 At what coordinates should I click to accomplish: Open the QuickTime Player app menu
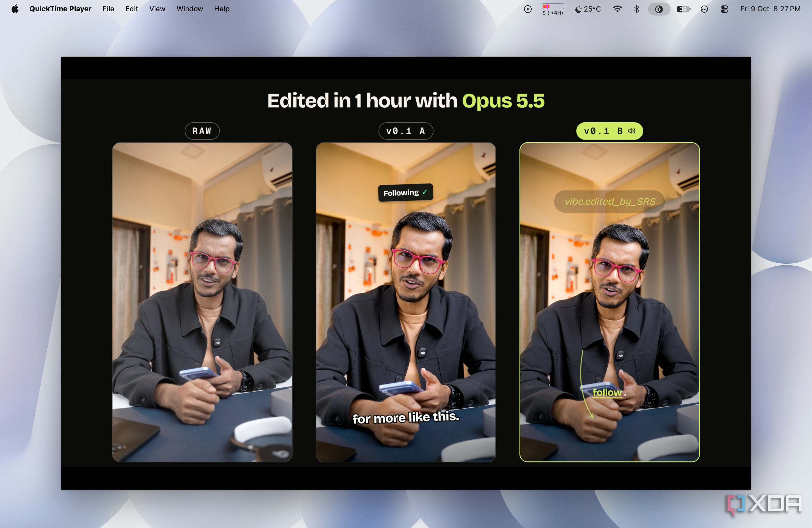[x=60, y=9]
